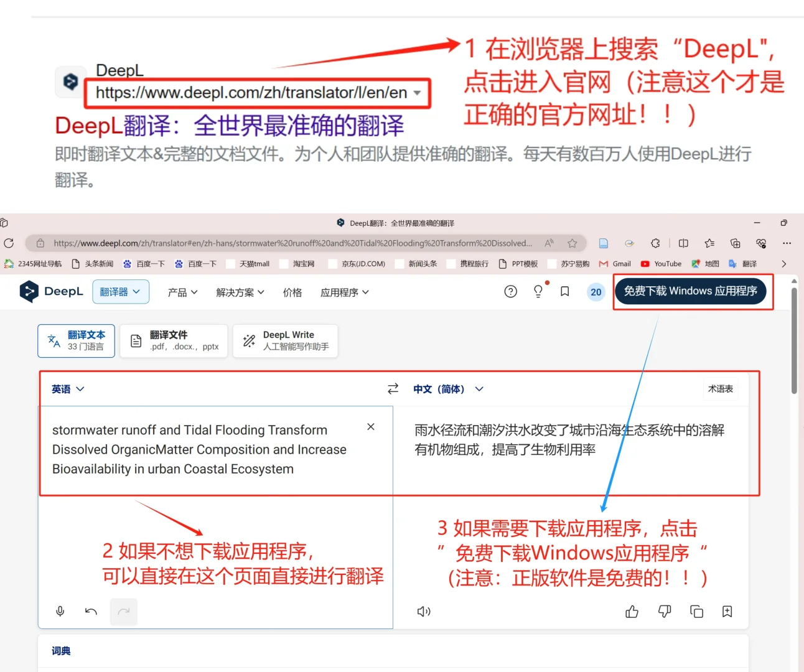Click 免费下载 Windows 应用程序 button

pyautogui.click(x=691, y=291)
